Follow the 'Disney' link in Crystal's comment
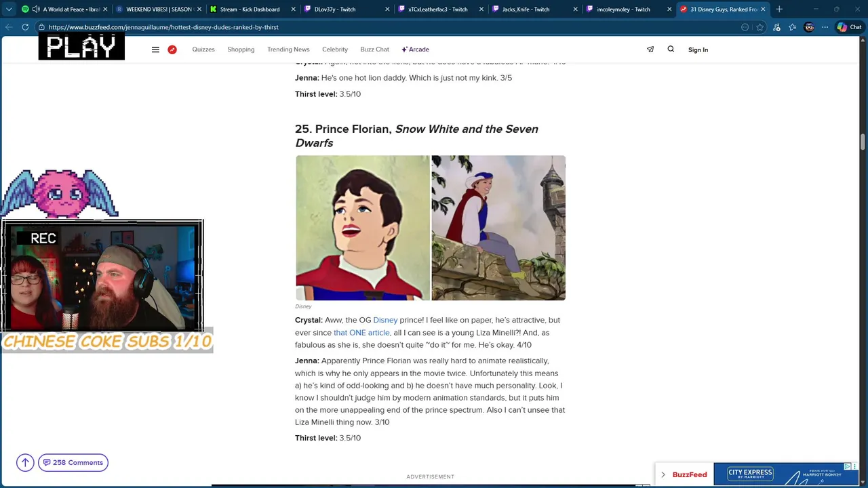Image resolution: width=868 pixels, height=488 pixels. click(x=385, y=320)
